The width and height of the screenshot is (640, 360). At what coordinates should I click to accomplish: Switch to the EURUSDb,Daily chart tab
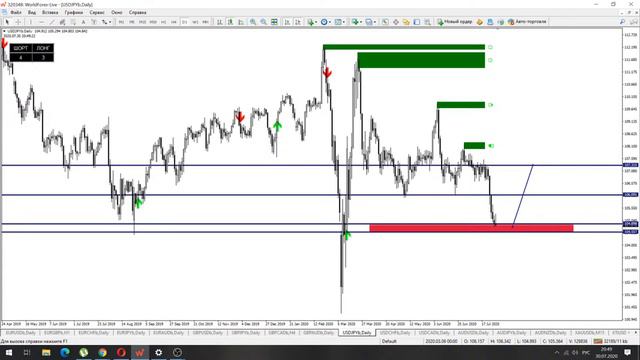pos(20,333)
